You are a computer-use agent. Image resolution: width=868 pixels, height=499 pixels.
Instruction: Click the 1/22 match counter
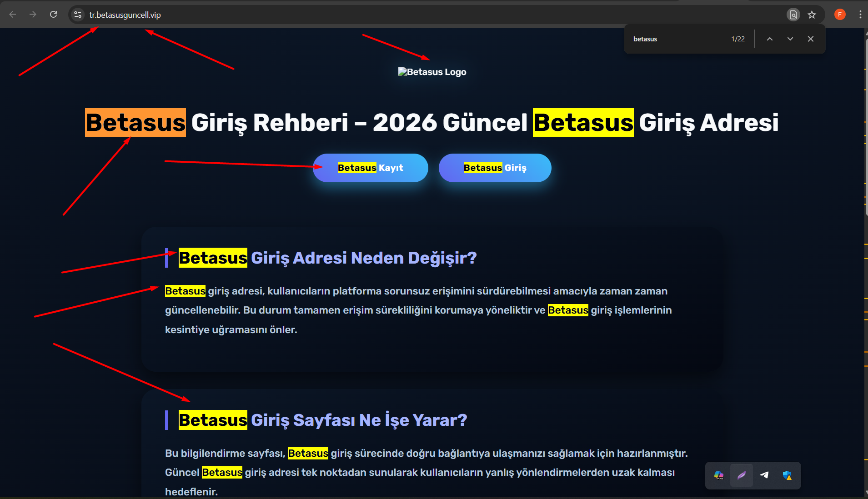point(738,39)
